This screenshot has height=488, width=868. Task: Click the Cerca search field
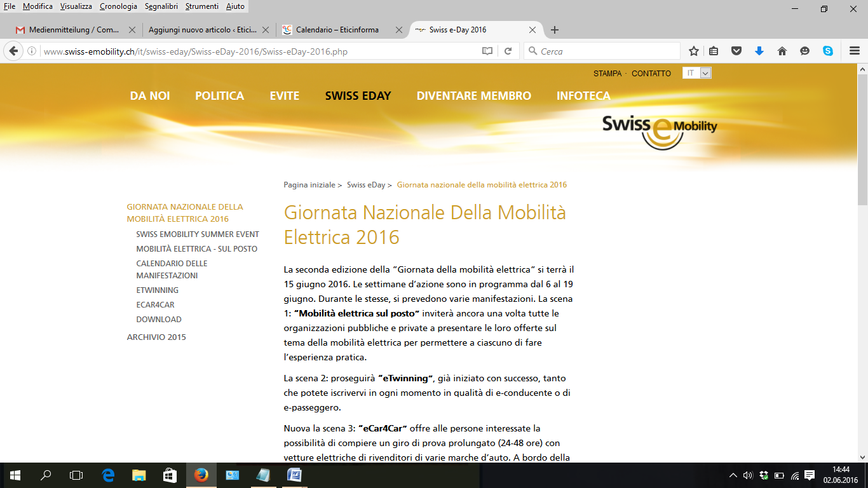tap(602, 51)
